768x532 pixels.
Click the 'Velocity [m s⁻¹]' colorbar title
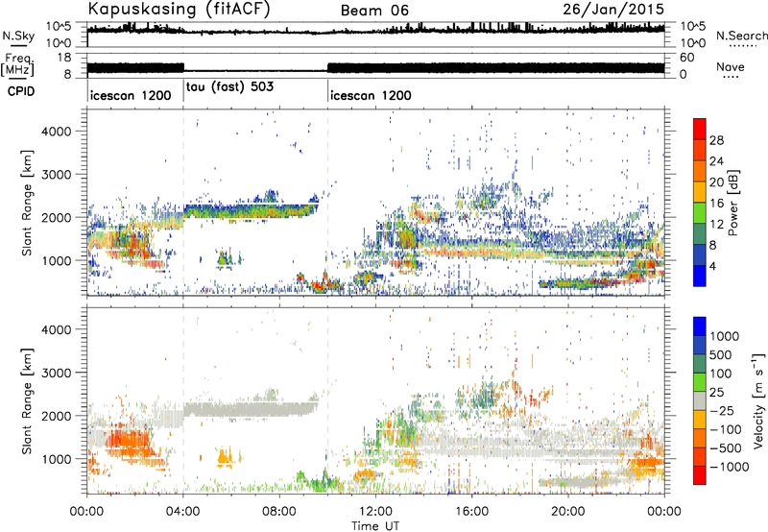click(758, 400)
